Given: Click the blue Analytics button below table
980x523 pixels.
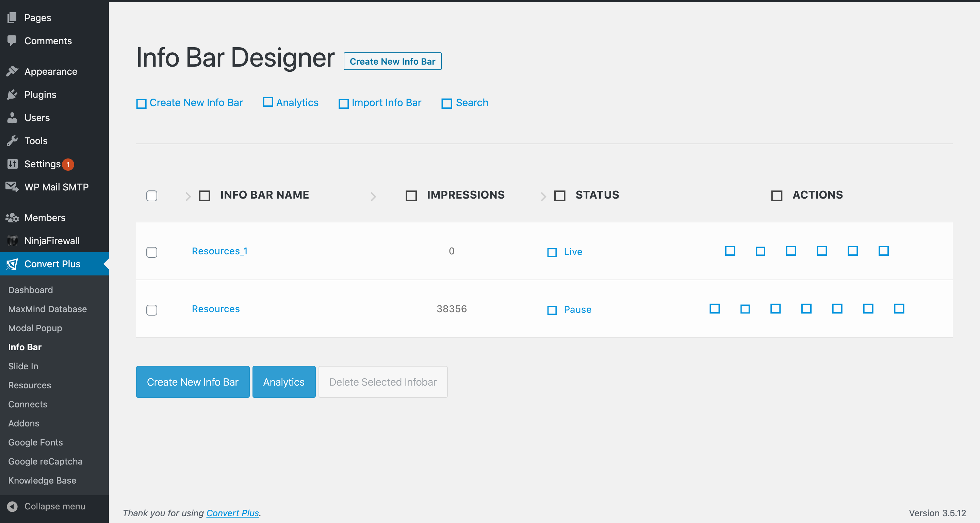Looking at the screenshot, I should click(284, 382).
